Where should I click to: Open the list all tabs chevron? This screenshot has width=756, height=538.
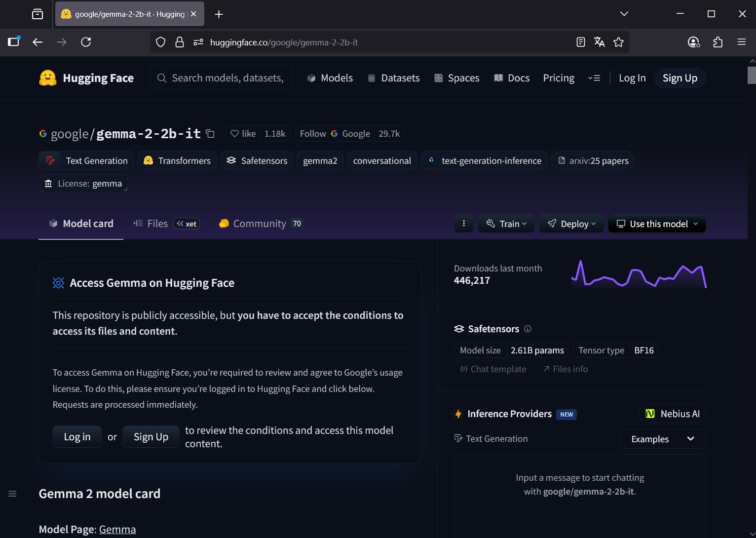click(x=624, y=14)
